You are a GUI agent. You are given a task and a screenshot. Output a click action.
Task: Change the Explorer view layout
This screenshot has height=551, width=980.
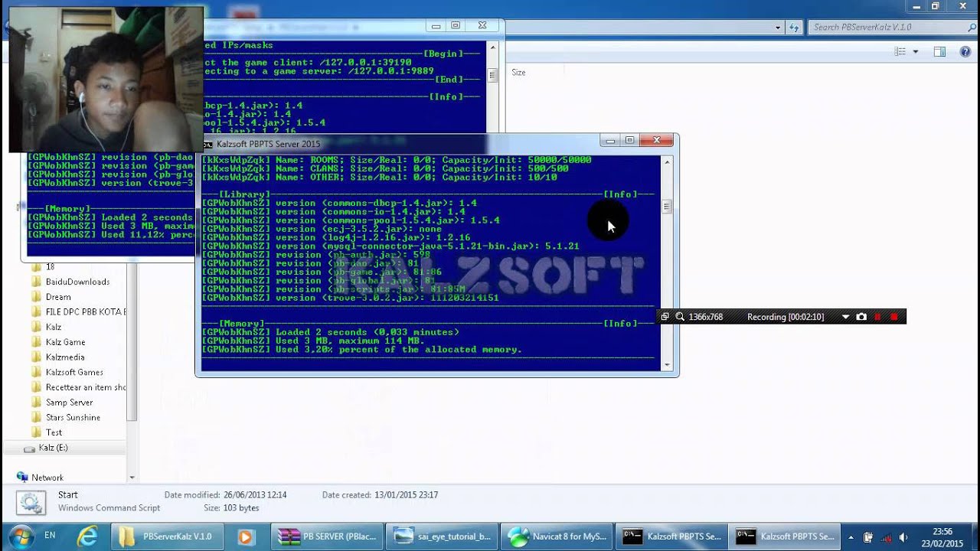(x=900, y=51)
